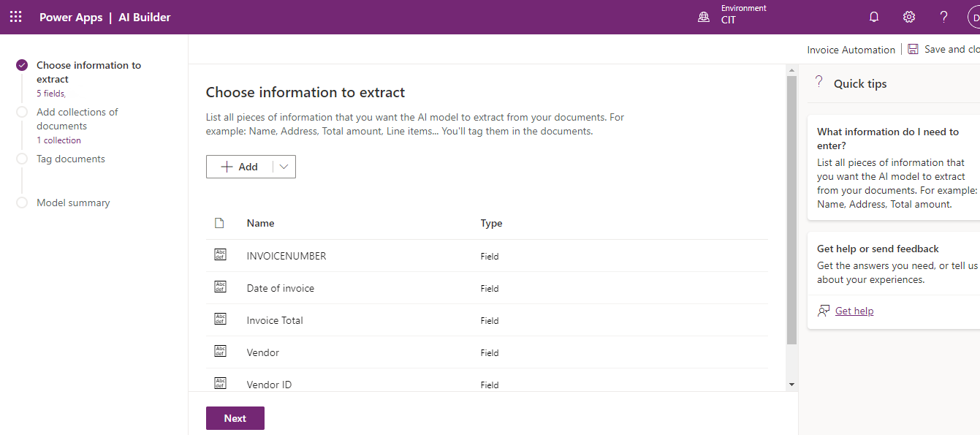Open the help question mark in header

[x=944, y=17]
